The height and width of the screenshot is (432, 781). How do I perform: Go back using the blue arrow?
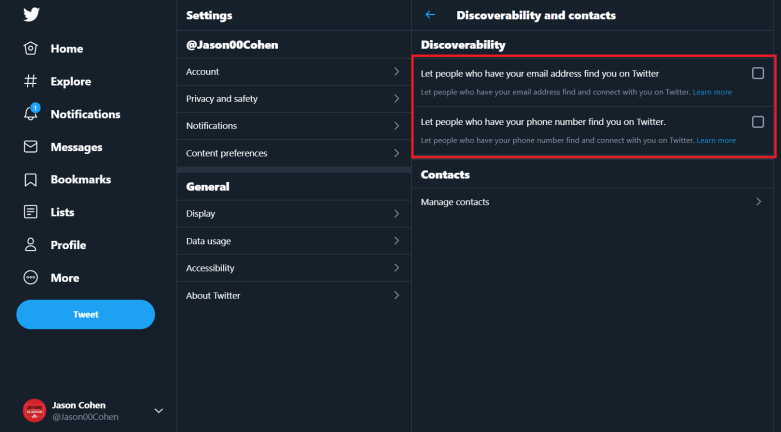coord(430,15)
